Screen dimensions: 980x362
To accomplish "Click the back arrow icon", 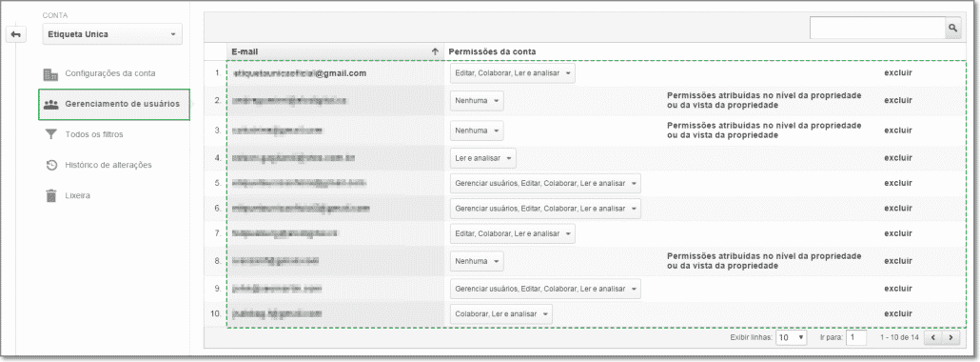I will (15, 35).
